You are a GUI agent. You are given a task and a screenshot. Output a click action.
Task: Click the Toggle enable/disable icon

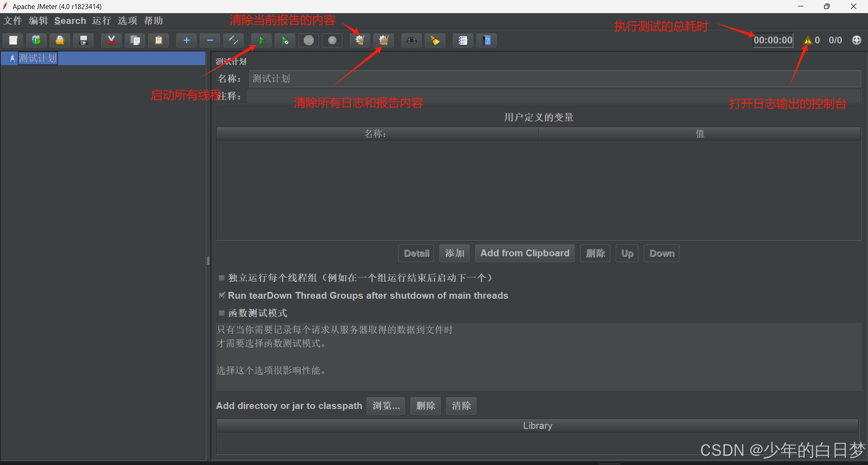233,40
